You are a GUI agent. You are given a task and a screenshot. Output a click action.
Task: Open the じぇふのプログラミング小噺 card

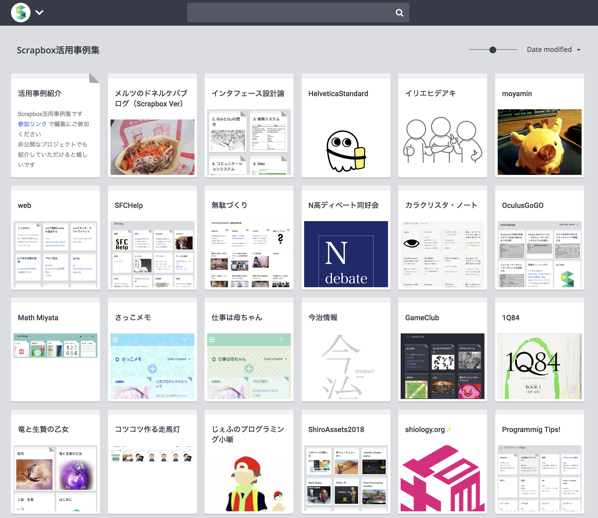coord(249,462)
